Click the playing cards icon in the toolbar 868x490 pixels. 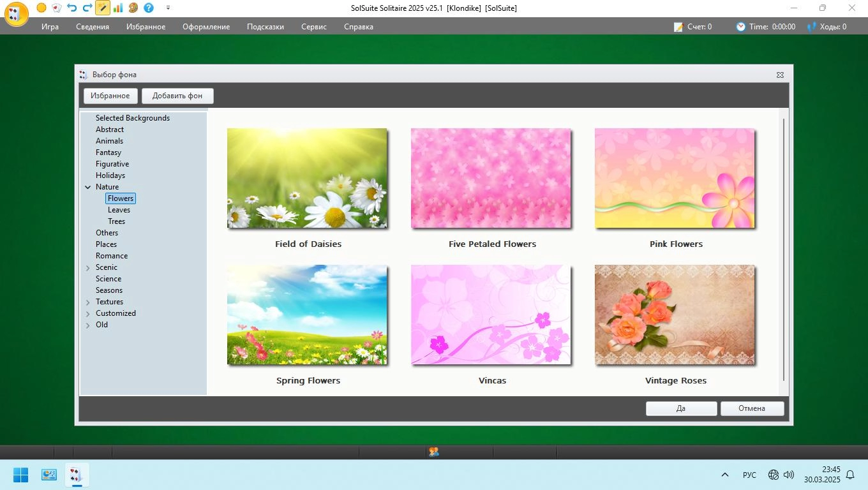(x=57, y=8)
